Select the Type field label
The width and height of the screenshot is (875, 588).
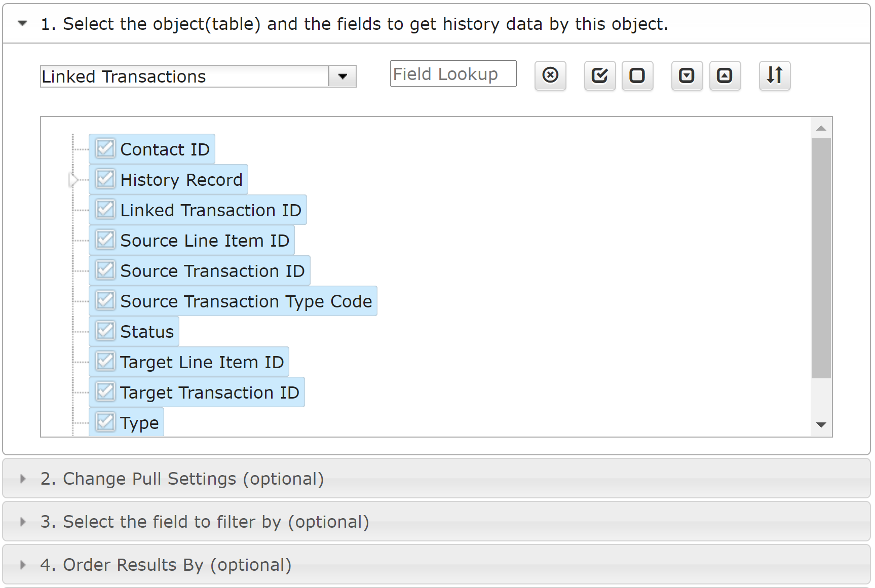pos(139,422)
